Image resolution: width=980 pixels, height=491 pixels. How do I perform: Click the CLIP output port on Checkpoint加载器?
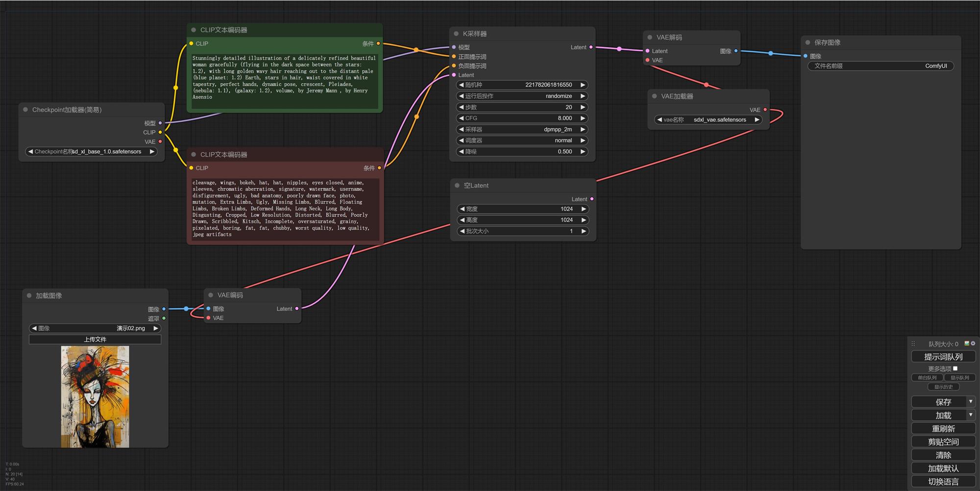pyautogui.click(x=160, y=132)
